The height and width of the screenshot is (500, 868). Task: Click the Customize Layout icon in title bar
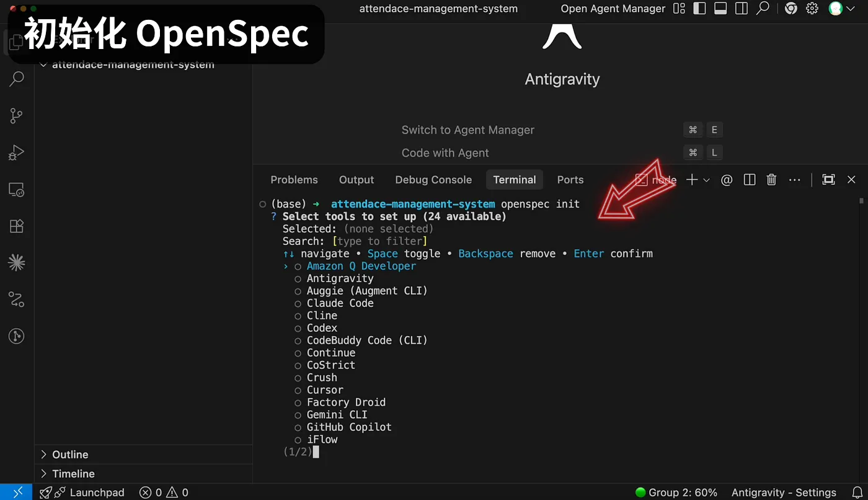pyautogui.click(x=680, y=9)
